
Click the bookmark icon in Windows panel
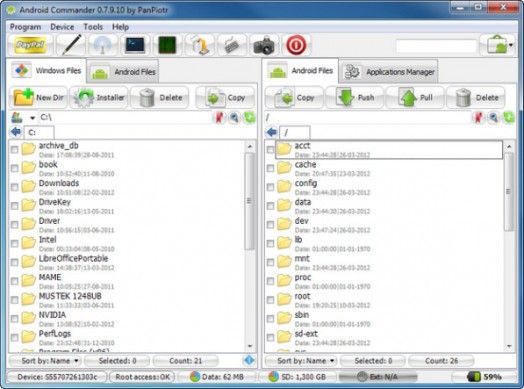(x=219, y=117)
